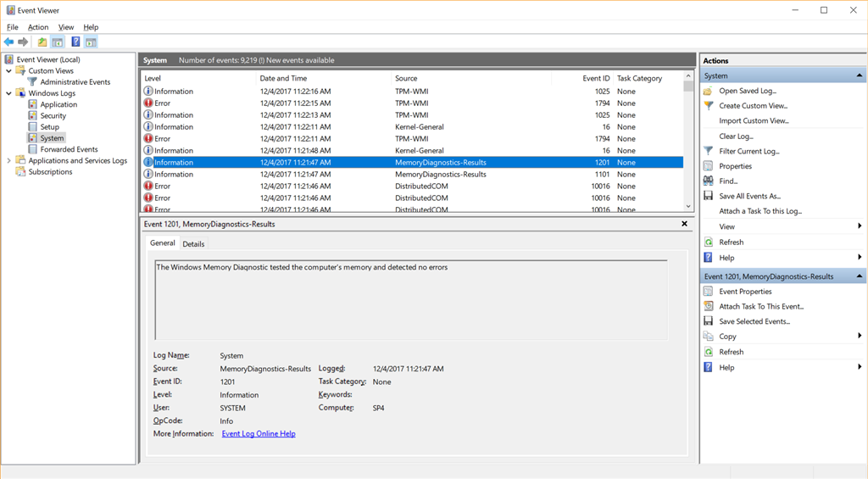Close the event preview pane with X
Viewport: 868px width, 479px height.
(684, 224)
